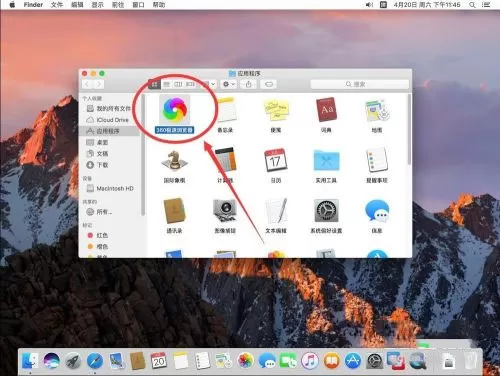Click the 搜索 search field
This screenshot has width=500, height=376.
coord(360,84)
